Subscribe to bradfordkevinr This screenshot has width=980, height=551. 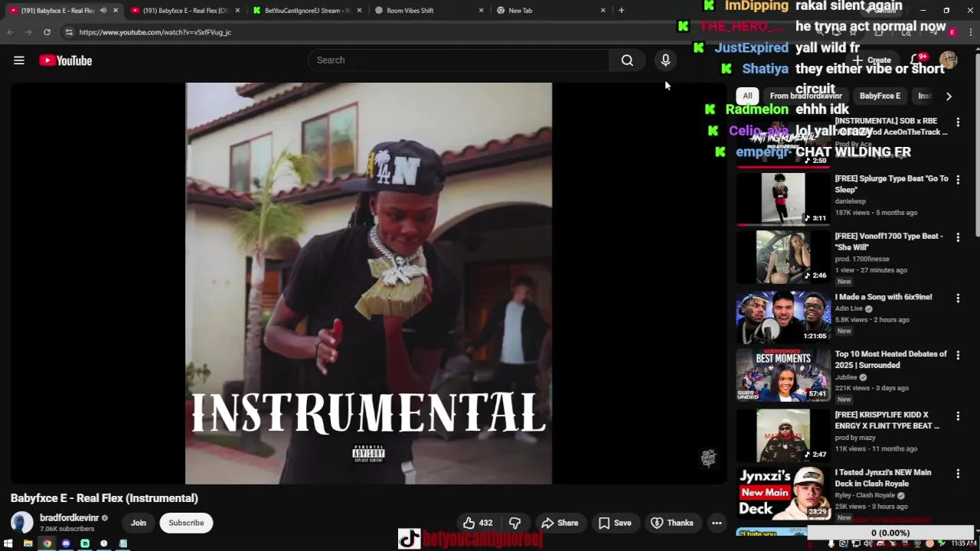(186, 523)
